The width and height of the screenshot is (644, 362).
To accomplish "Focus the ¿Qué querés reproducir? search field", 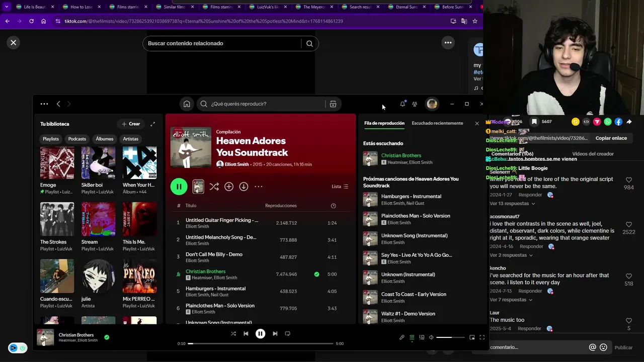I will [267, 104].
